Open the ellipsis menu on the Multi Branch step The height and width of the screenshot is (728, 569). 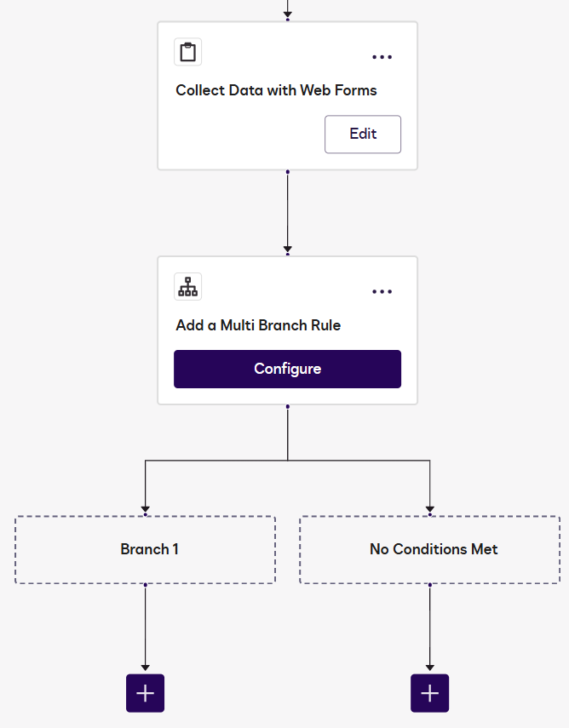point(382,291)
